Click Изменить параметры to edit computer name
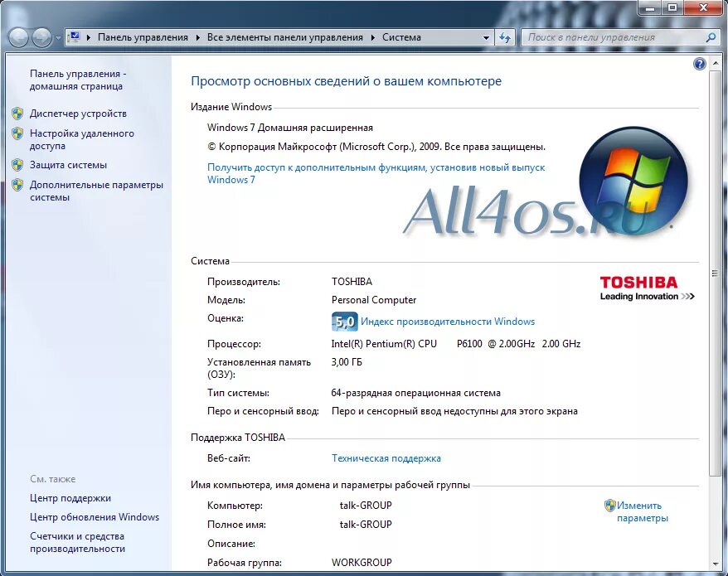Viewport: 728px width, 576px height. 638,505
